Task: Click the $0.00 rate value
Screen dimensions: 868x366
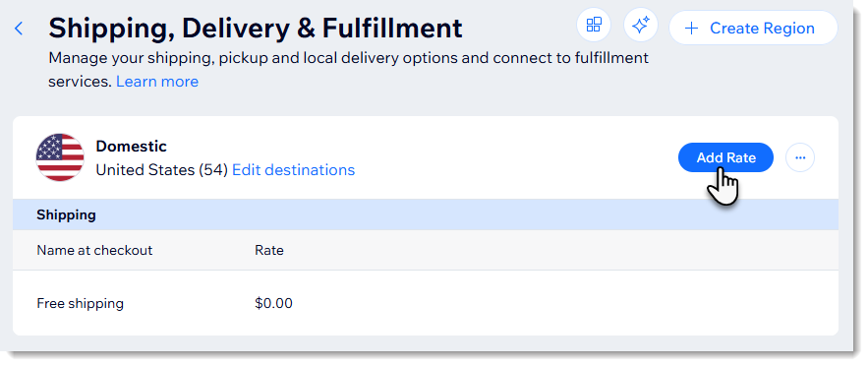Action: [273, 303]
